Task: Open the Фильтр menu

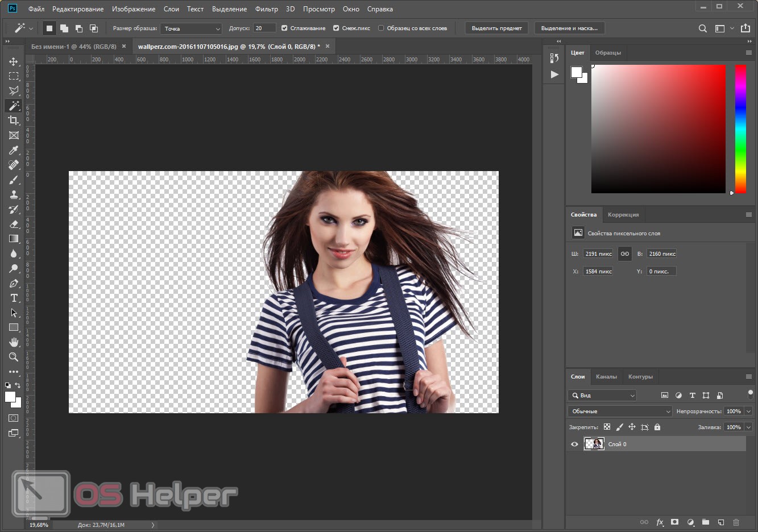Action: pos(267,9)
